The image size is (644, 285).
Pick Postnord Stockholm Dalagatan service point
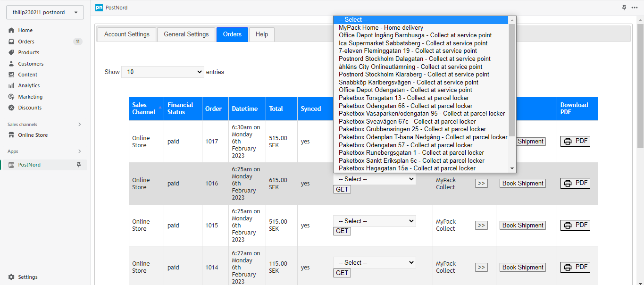click(421, 59)
